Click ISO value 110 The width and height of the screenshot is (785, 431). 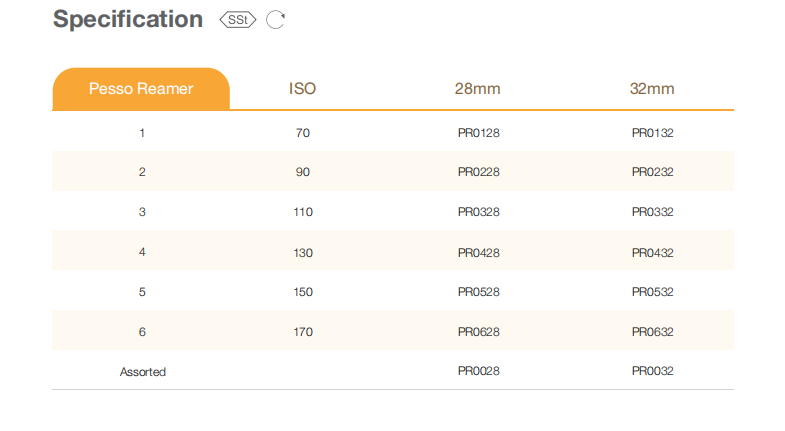coord(303,212)
